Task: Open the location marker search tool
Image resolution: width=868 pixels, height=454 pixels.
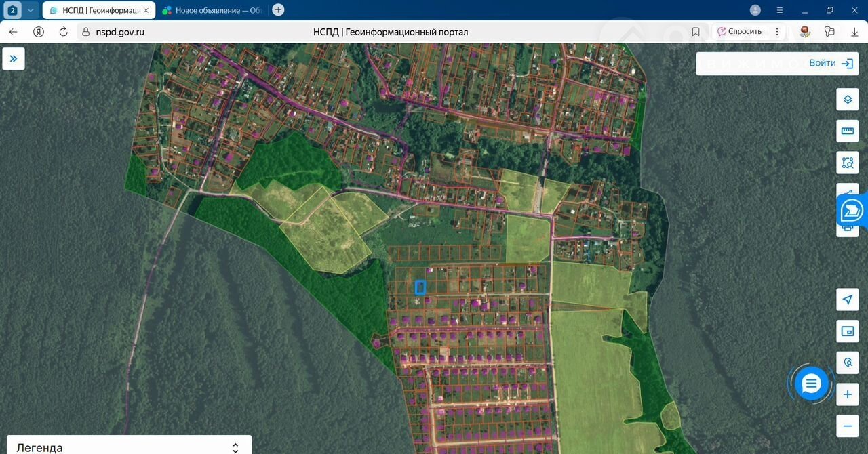Action: pyautogui.click(x=847, y=363)
